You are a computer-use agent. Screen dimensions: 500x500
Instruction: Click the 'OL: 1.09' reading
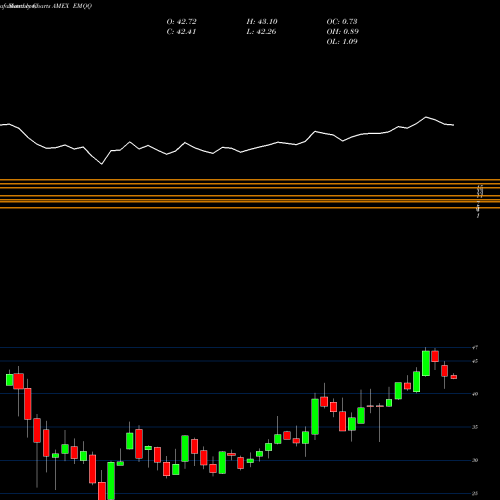[x=342, y=42]
